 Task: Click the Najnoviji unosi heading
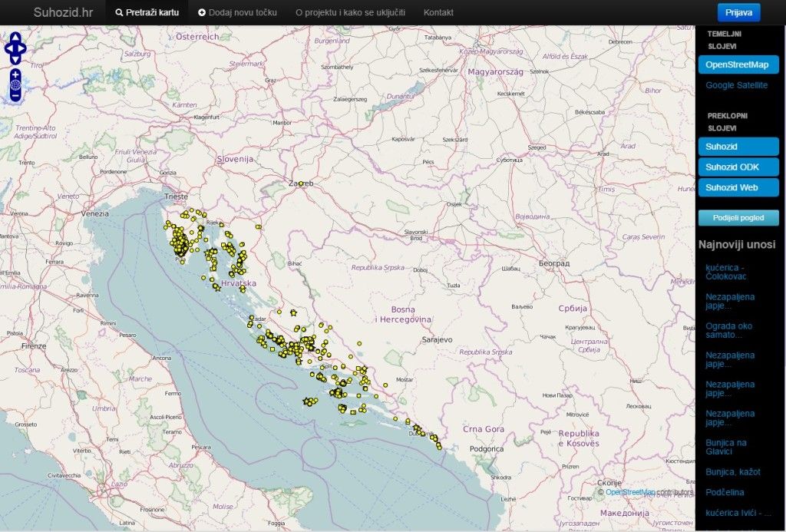(736, 245)
